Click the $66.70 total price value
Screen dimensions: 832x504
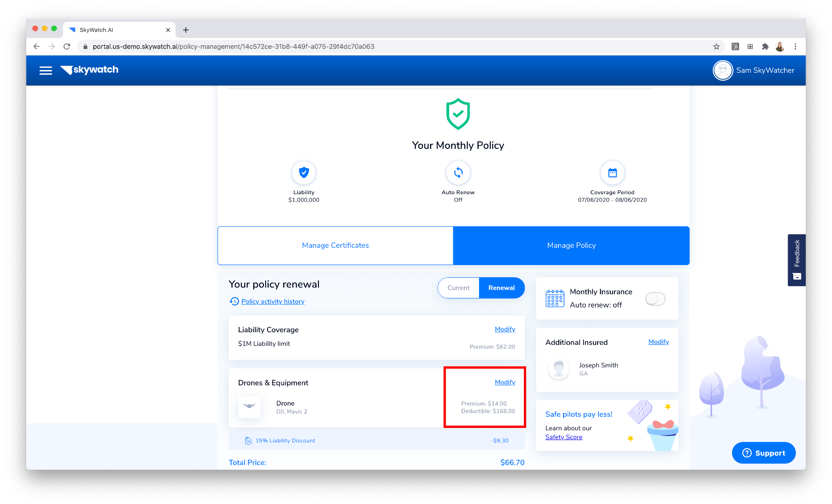[512, 462]
